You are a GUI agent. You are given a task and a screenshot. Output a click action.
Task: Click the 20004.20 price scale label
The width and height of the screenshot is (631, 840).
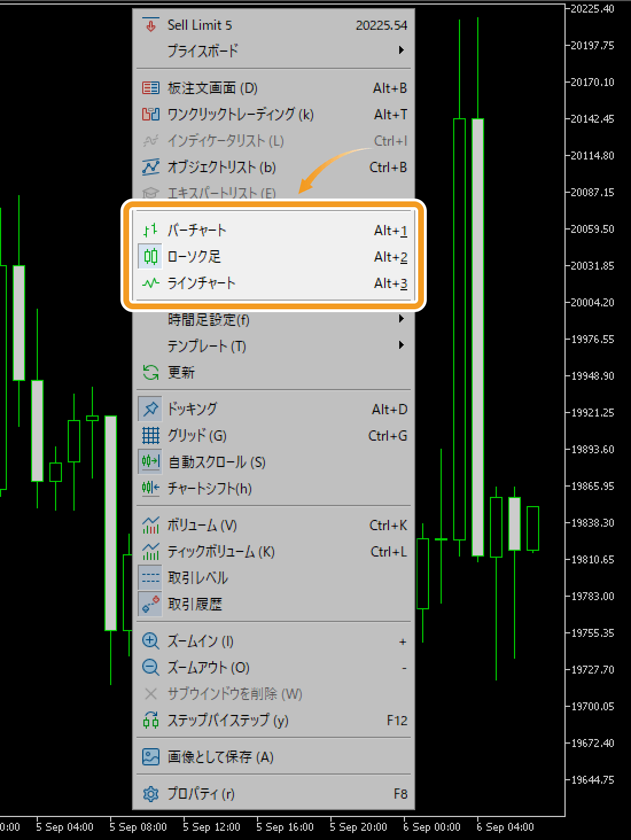point(593,302)
